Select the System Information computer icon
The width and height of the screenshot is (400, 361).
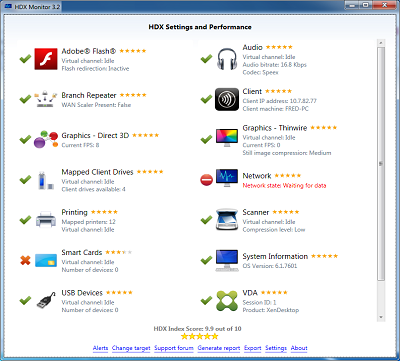coord(227,260)
